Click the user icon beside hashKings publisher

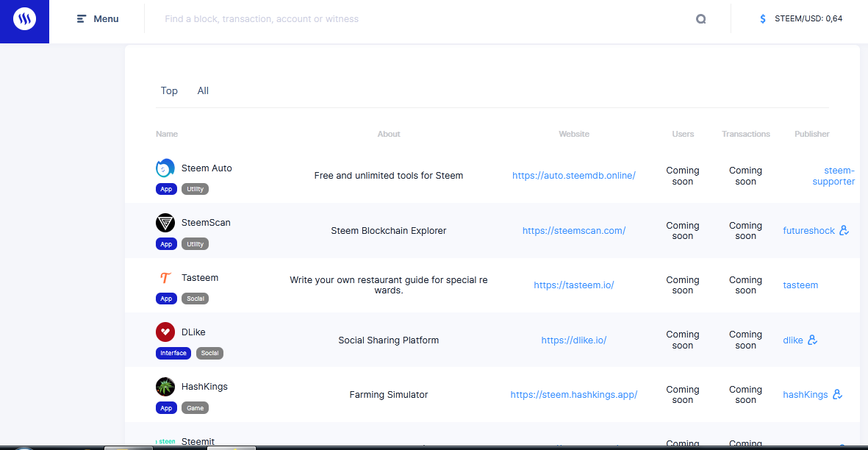pyautogui.click(x=838, y=394)
